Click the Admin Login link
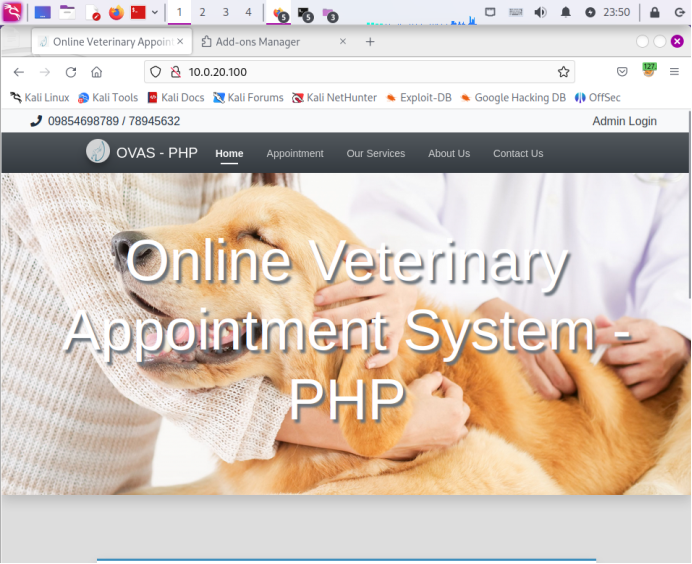692x564 pixels. tap(624, 121)
